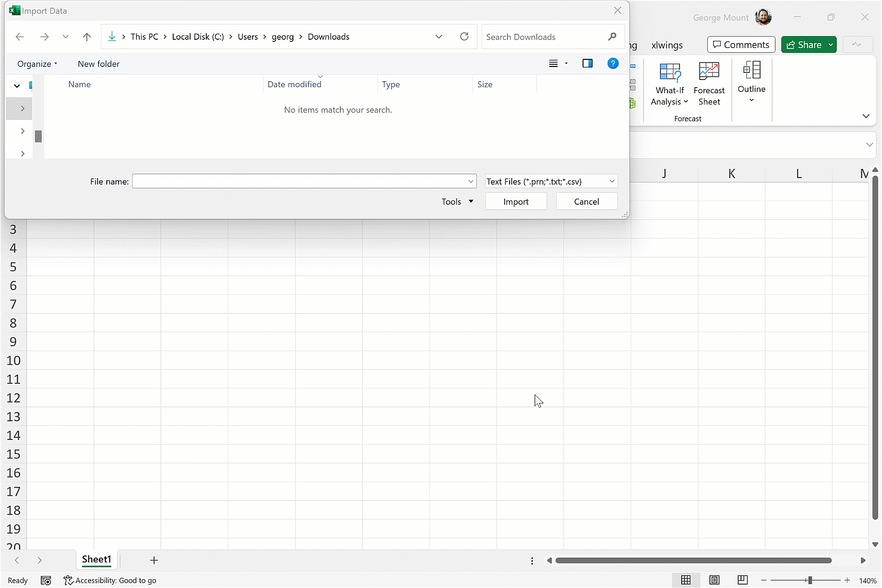Cancel the Import Data dialog

pyautogui.click(x=586, y=201)
